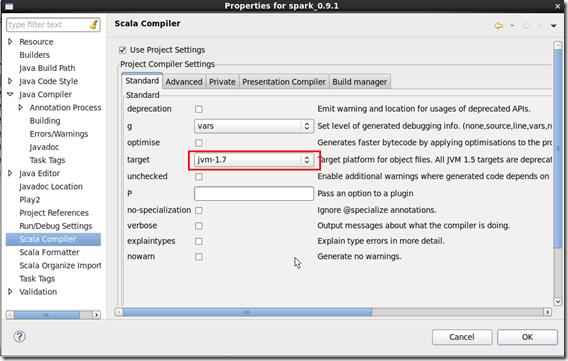Click the tree horizontal scrollbar thumb

point(46,315)
